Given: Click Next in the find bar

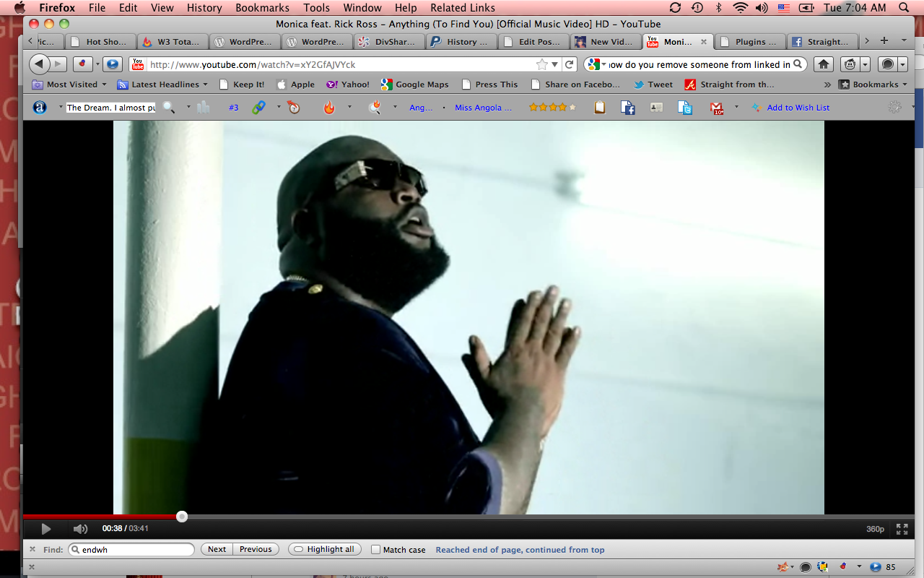Looking at the screenshot, I should (x=217, y=550).
